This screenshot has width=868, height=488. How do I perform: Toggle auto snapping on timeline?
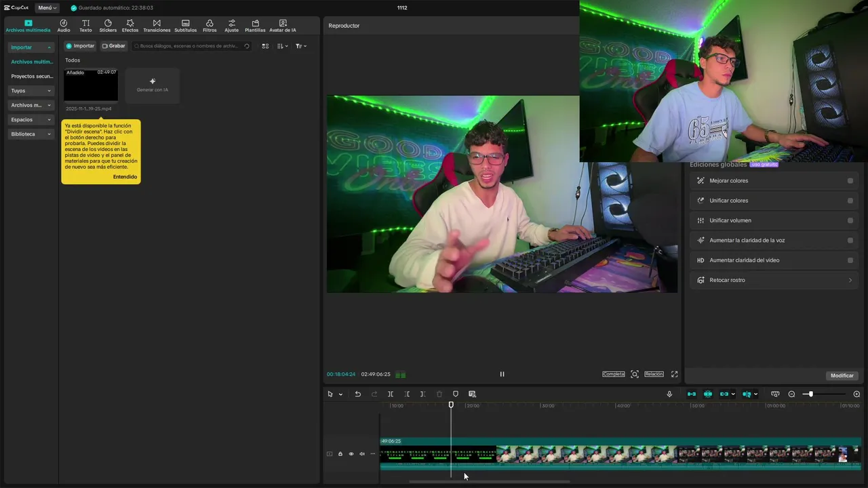pyautogui.click(x=708, y=394)
